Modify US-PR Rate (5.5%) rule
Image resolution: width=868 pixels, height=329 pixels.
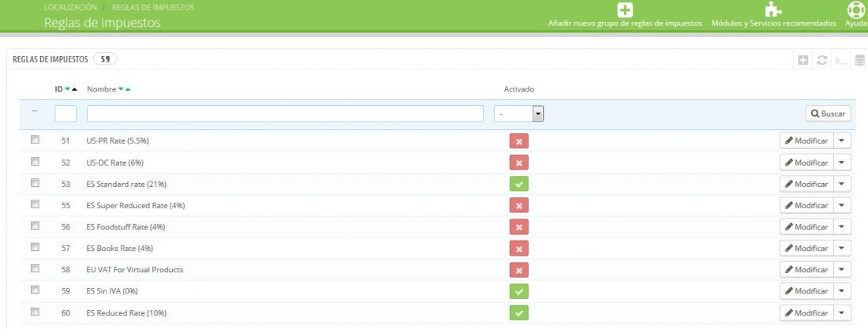(806, 140)
